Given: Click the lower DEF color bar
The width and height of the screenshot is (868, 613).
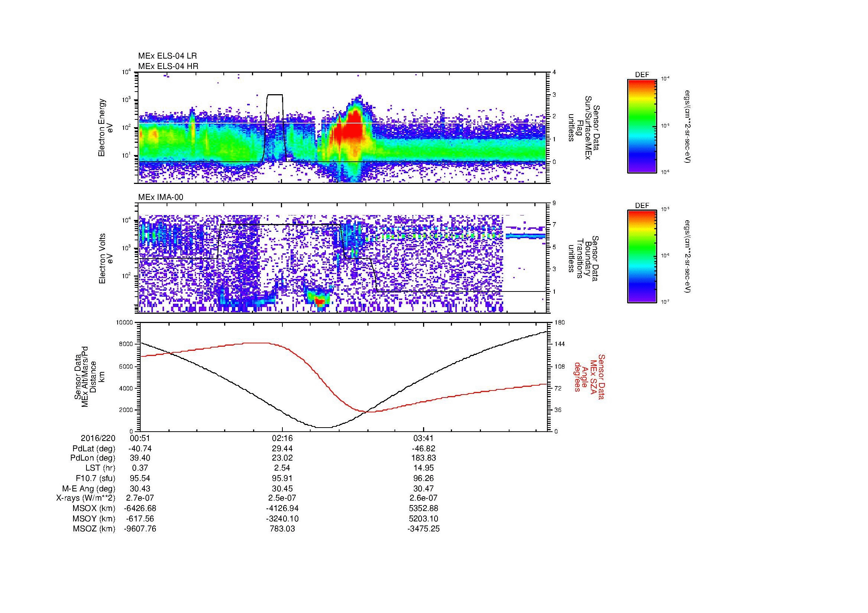Looking at the screenshot, I should [x=642, y=257].
